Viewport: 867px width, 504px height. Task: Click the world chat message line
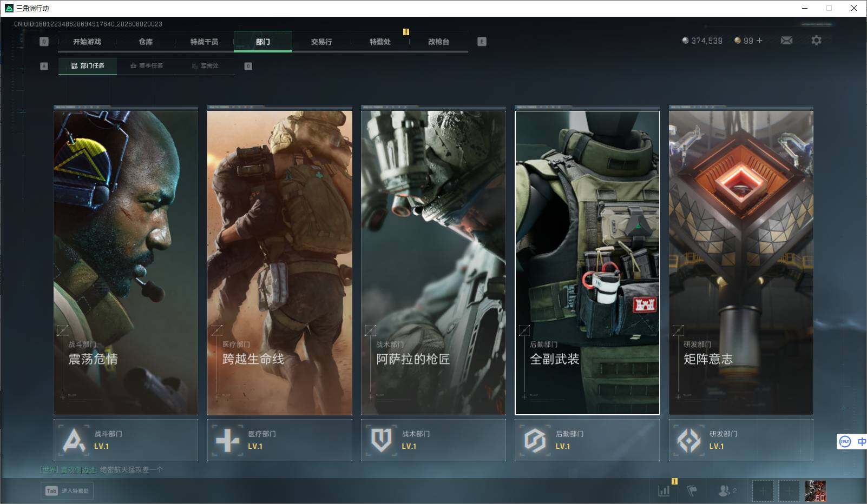[x=101, y=469]
